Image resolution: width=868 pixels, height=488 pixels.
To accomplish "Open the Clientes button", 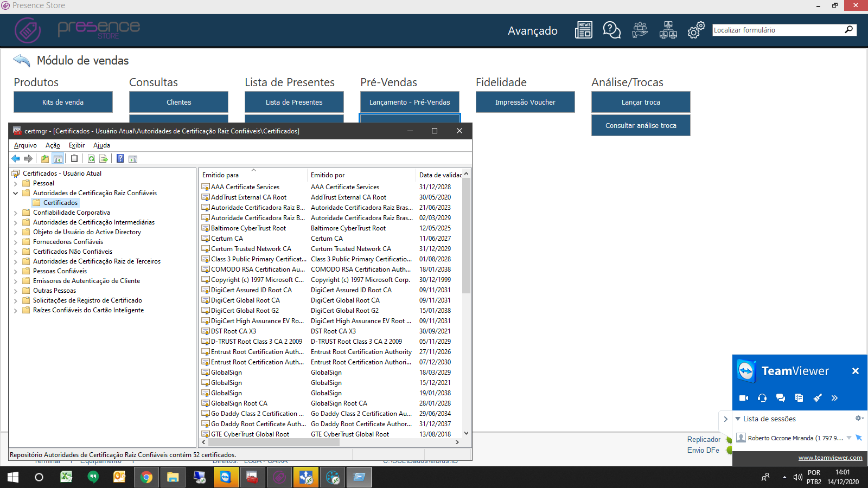I will click(178, 102).
